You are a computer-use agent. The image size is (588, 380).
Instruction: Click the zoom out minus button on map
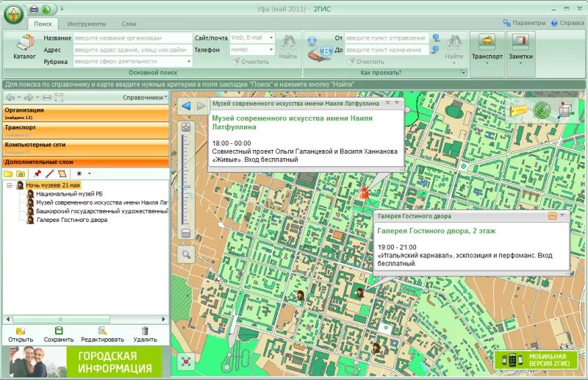pos(186,233)
